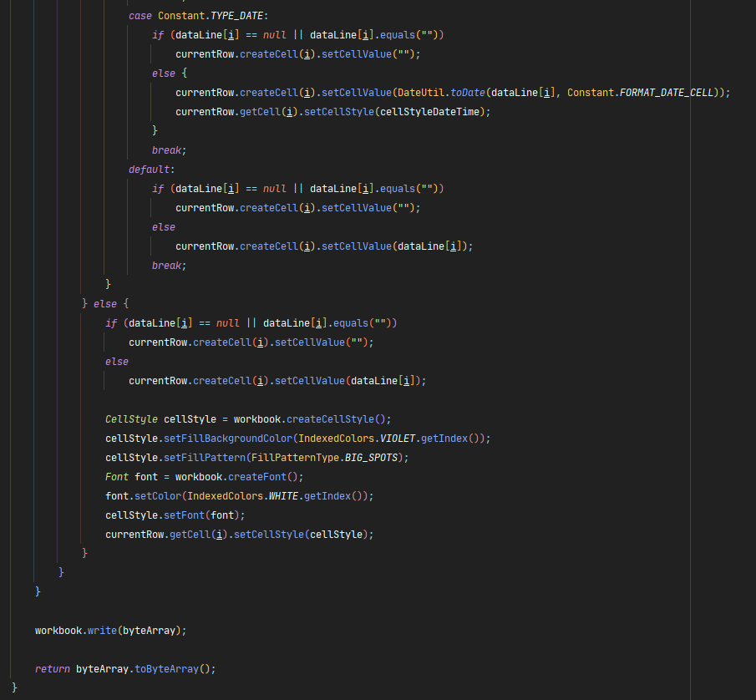Click the CellStyle type declaration
Viewport: 756px width, 700px height.
tap(131, 419)
